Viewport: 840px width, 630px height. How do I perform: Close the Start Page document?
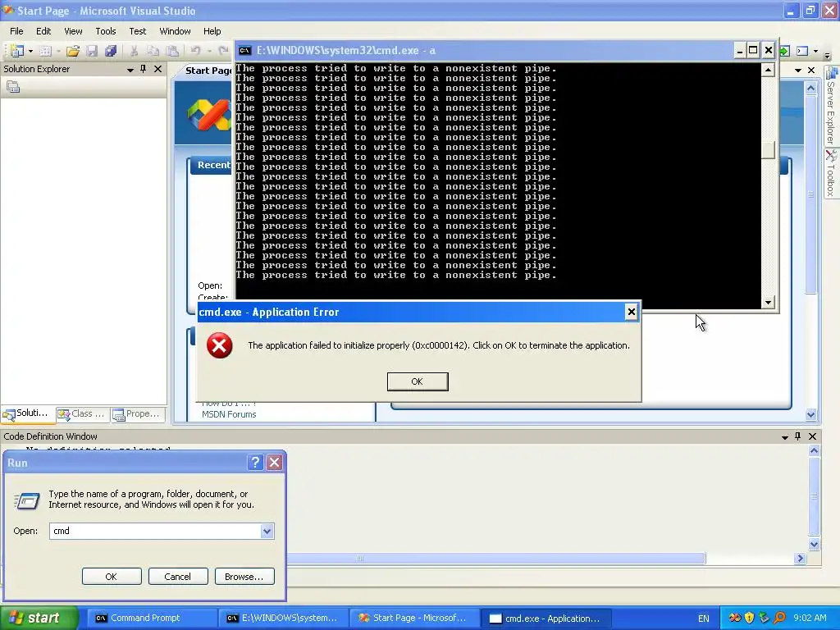pyautogui.click(x=811, y=71)
